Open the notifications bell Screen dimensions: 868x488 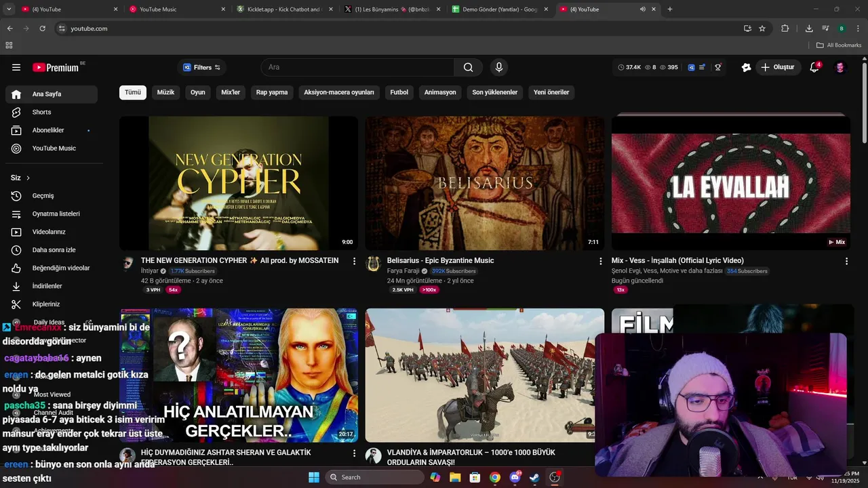click(814, 67)
